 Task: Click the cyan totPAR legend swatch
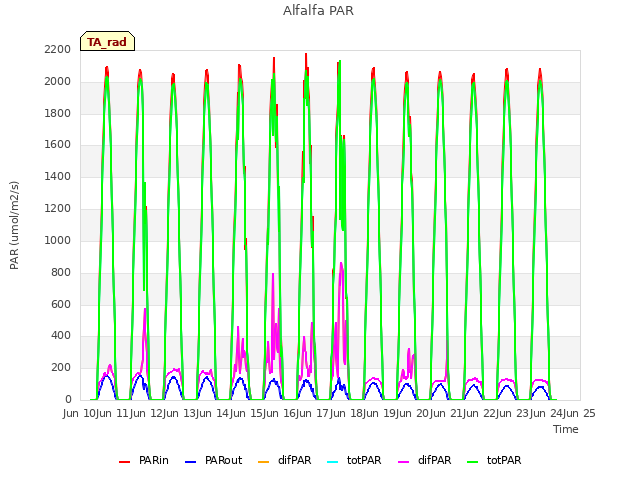333,462
